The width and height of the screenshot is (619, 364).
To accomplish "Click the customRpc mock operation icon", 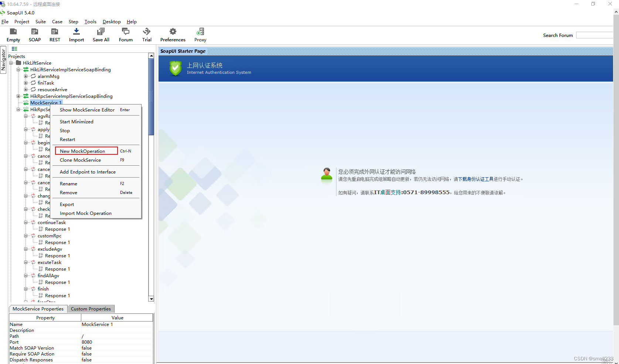I will coord(33,236).
